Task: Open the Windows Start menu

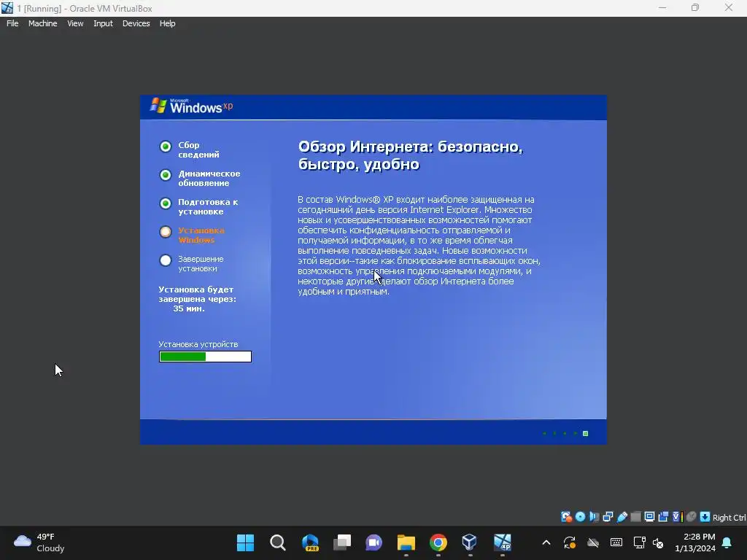Action: click(245, 542)
